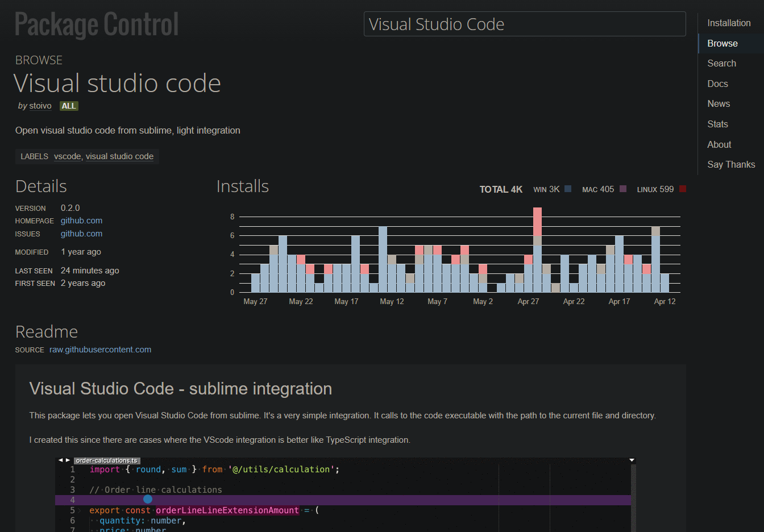Click the May 27 axis label
Image resolution: width=764 pixels, height=532 pixels.
[255, 302]
